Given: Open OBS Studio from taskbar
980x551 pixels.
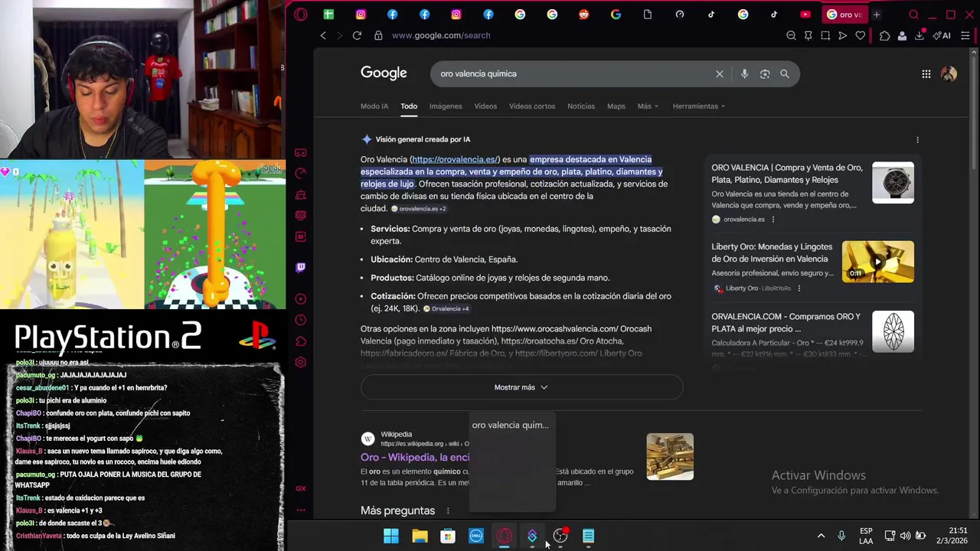Looking at the screenshot, I should tap(560, 536).
